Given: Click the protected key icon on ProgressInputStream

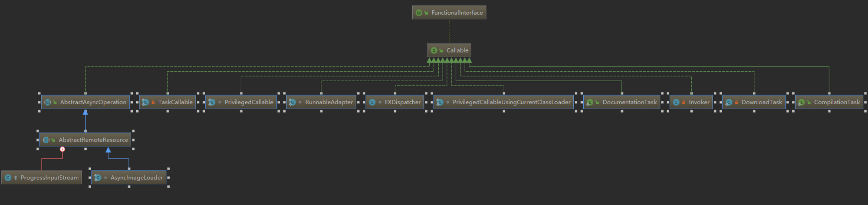Looking at the screenshot, I should pyautogui.click(x=16, y=178).
